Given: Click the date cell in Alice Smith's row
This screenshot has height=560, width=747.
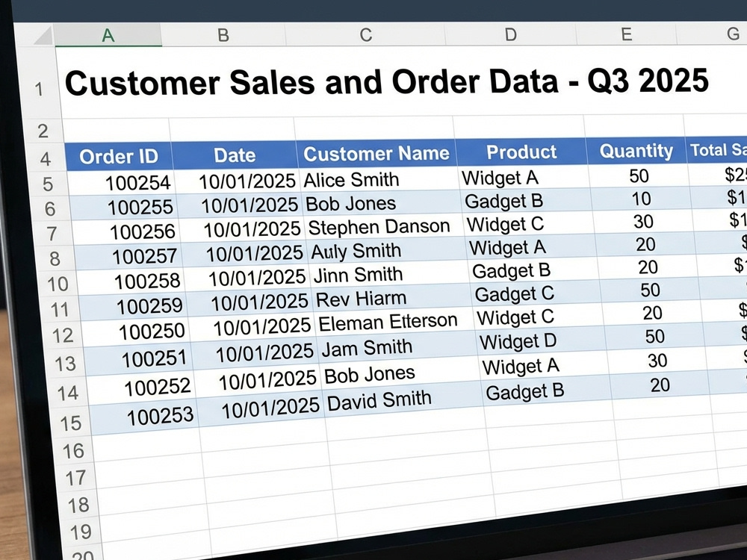Looking at the screenshot, I should tap(238, 181).
